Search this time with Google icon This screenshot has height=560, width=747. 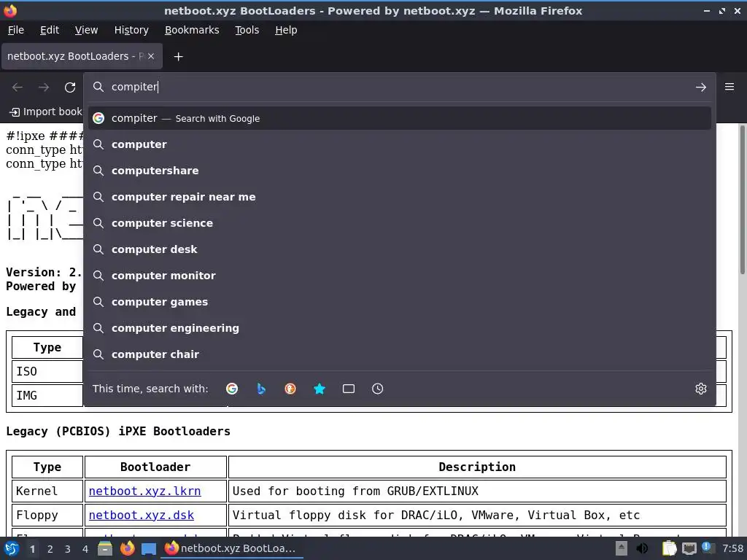coord(232,389)
